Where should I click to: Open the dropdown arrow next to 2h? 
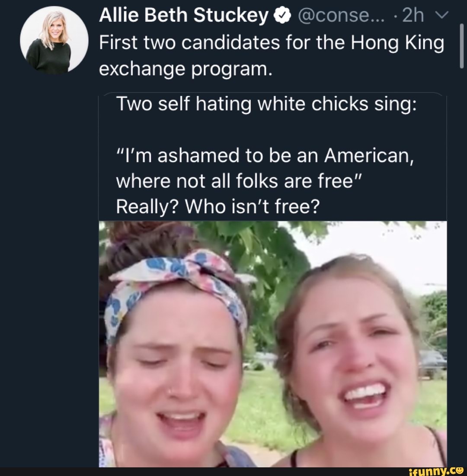(x=441, y=15)
